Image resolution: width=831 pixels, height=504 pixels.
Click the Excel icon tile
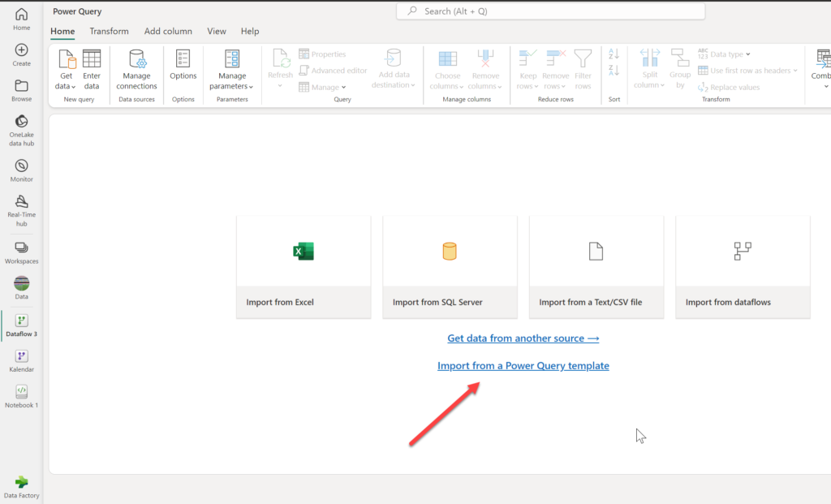[x=304, y=252]
